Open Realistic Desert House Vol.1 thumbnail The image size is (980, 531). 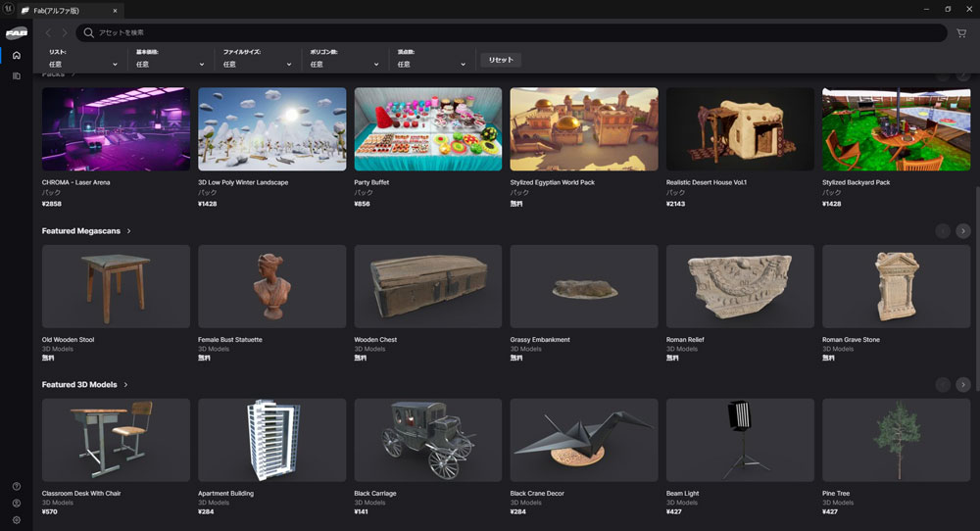(x=740, y=129)
